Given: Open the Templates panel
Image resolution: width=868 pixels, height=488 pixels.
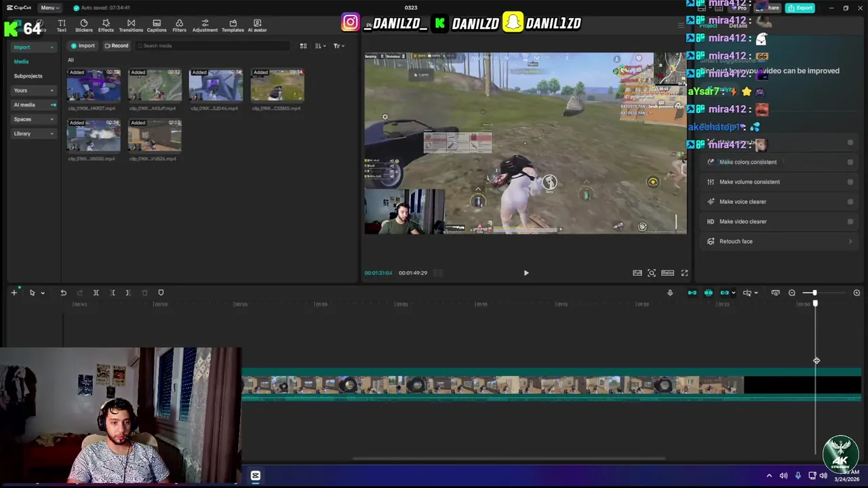Looking at the screenshot, I should pyautogui.click(x=233, y=26).
